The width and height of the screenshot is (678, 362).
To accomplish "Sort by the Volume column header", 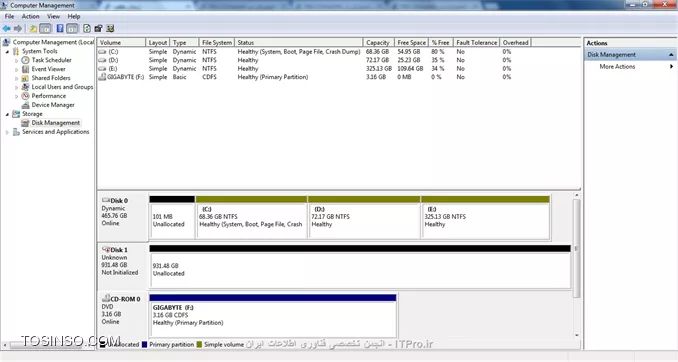I will click(x=122, y=42).
